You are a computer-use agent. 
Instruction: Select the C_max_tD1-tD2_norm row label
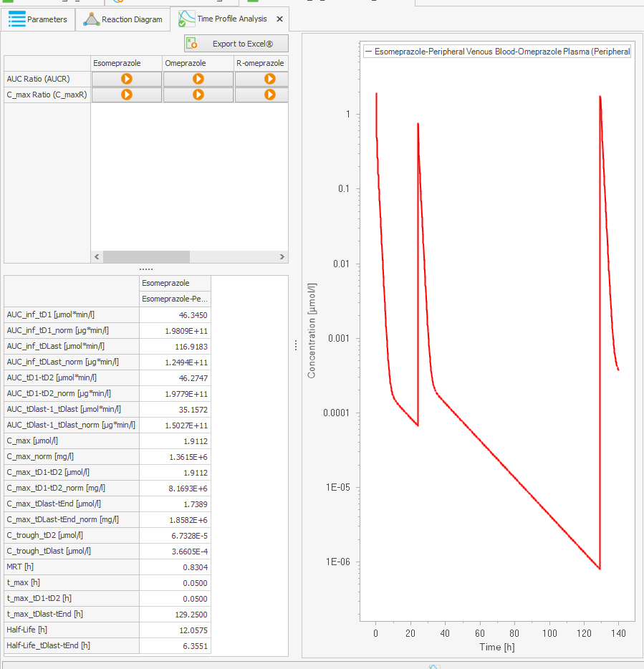71,488
